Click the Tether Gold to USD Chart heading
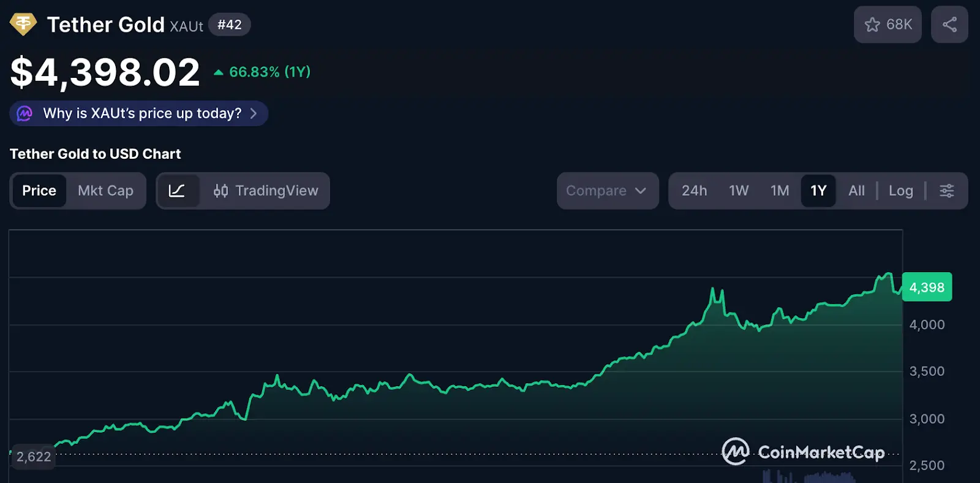This screenshot has height=483, width=980. click(96, 154)
